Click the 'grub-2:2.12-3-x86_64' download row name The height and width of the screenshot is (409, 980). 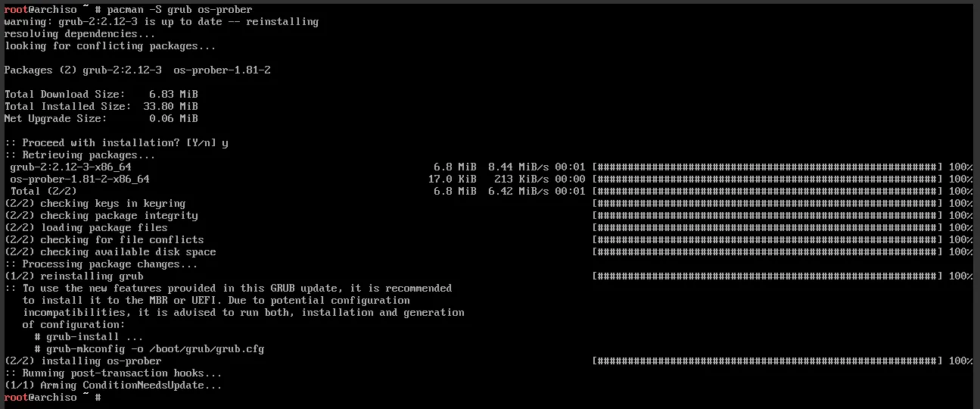tap(71, 167)
